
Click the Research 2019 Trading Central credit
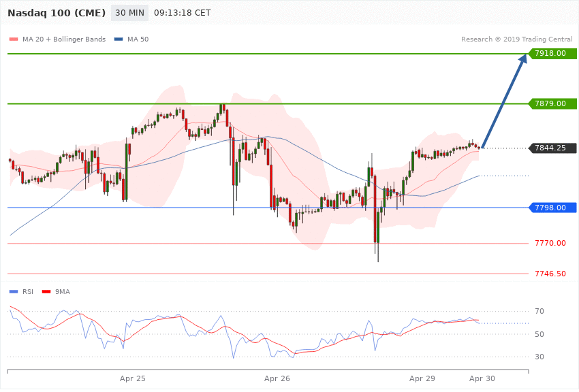(x=516, y=39)
